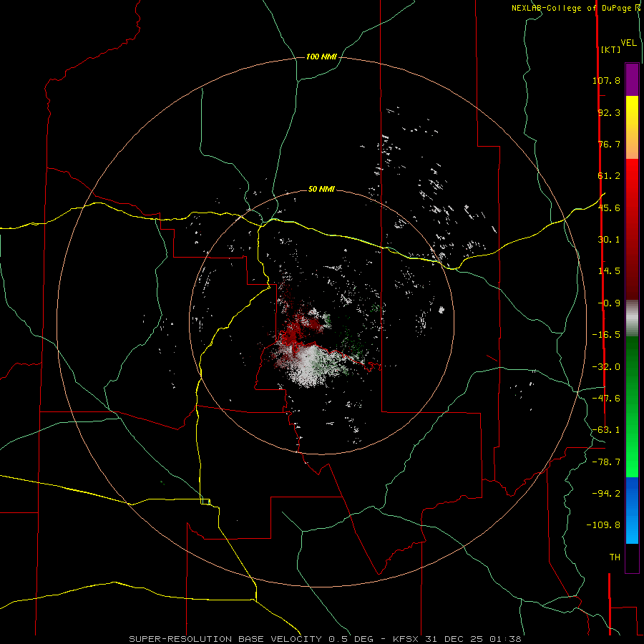Viewport: 644px width, 644px height.
Task: Click the 31 DEC 25 01:38 timestamp
Action: point(473,639)
